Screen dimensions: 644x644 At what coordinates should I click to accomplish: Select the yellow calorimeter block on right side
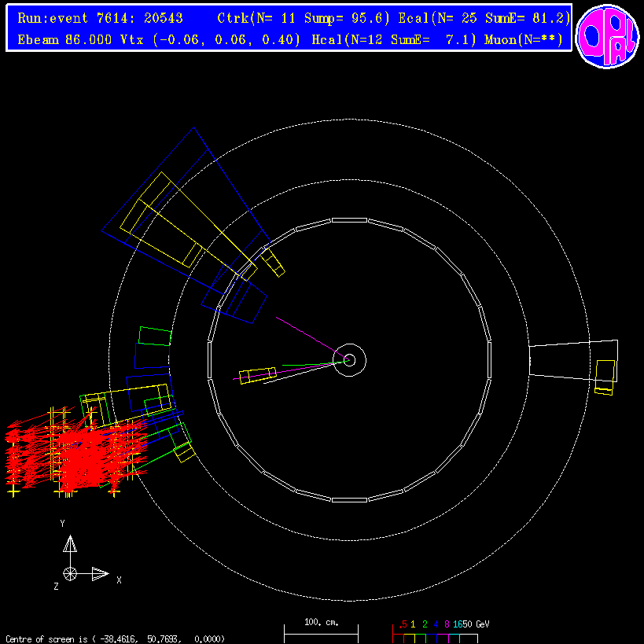coord(605,373)
